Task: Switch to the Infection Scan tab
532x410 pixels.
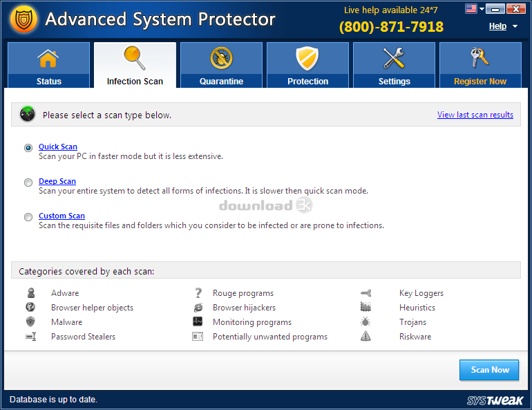Action: [x=135, y=65]
